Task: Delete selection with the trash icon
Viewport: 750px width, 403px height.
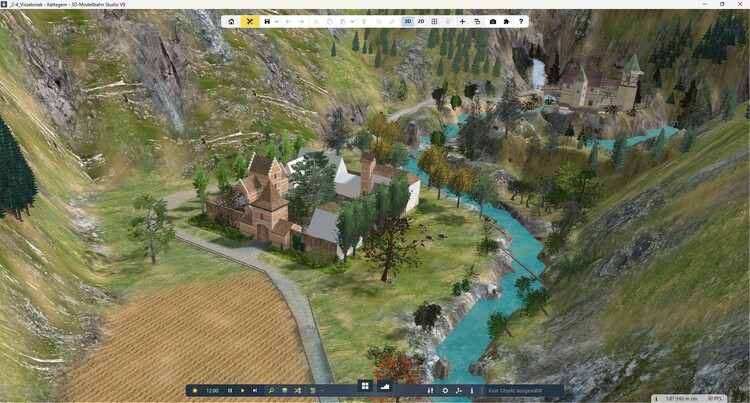Action: pos(364,22)
